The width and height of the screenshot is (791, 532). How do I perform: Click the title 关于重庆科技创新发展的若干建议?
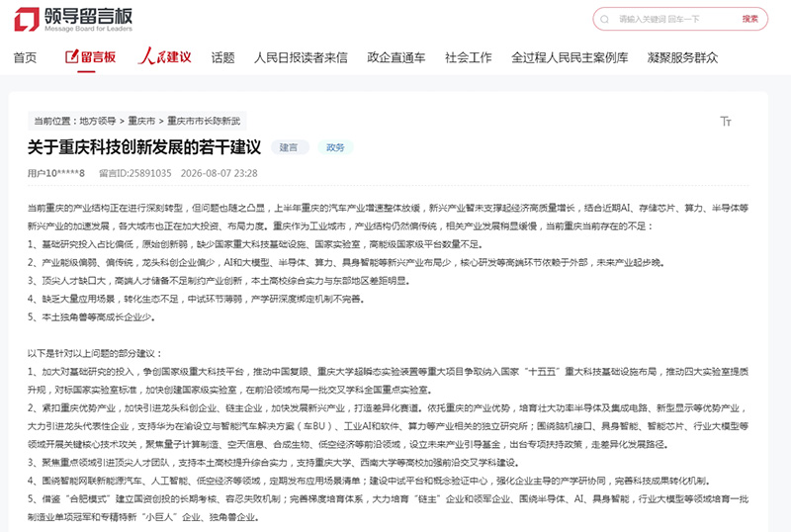[x=144, y=147]
